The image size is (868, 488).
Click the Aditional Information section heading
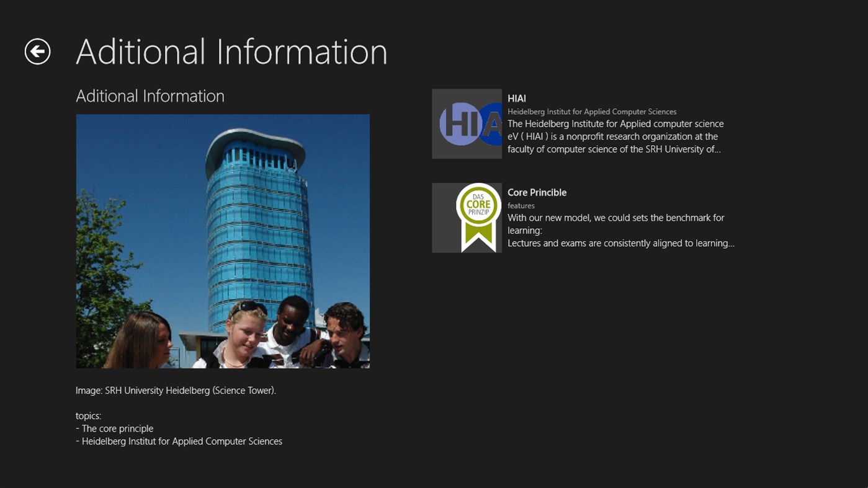tap(150, 95)
